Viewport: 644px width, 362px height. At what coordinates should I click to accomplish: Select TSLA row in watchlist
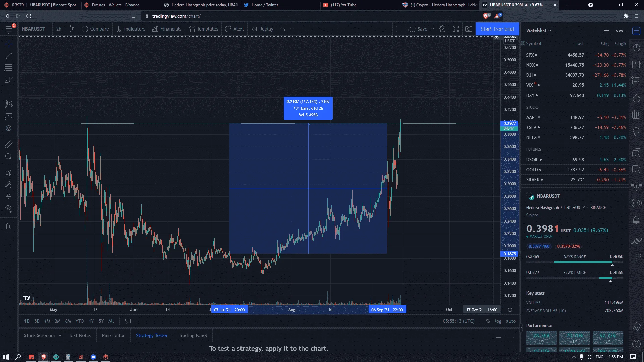click(x=575, y=127)
